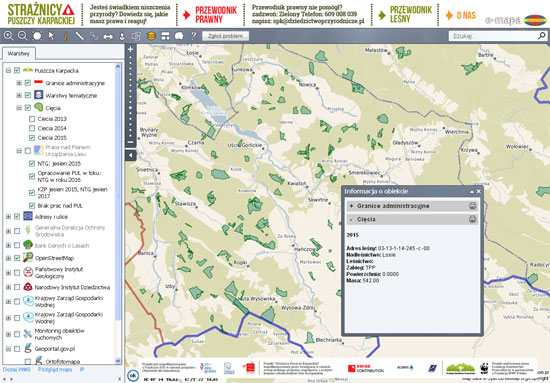Viewport: 550px width, 383px height.
Task: Open help via the question mark icon
Action: point(193,36)
